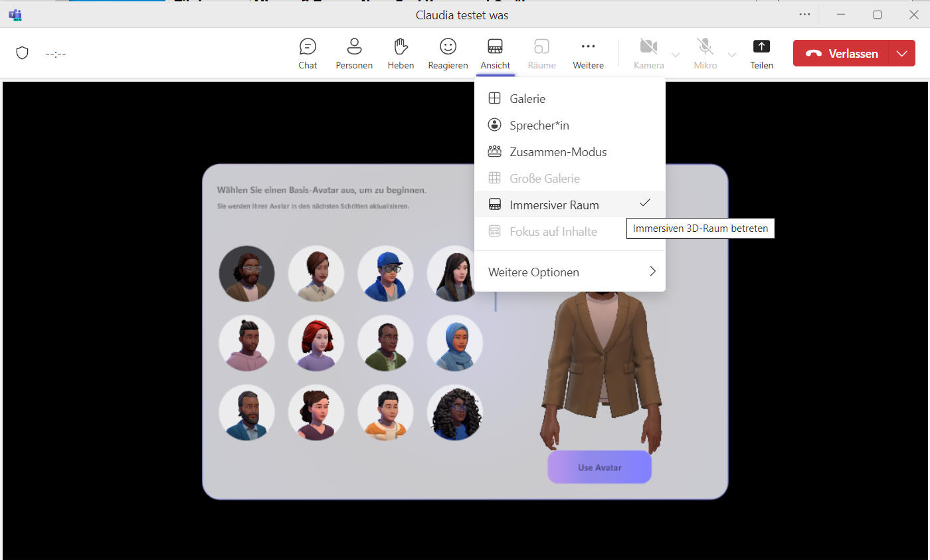Toggle the Mikro microphone mute
Viewport: 930px width, 560px height.
click(x=705, y=47)
